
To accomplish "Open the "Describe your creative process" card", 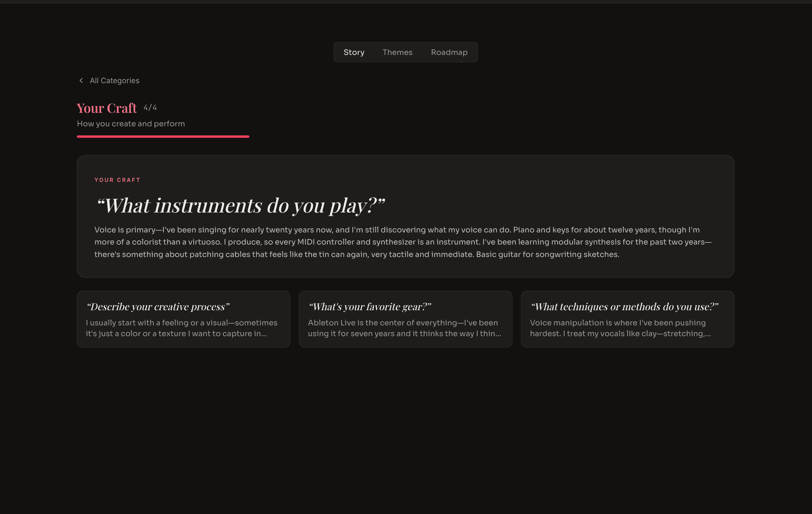I will coord(183,319).
